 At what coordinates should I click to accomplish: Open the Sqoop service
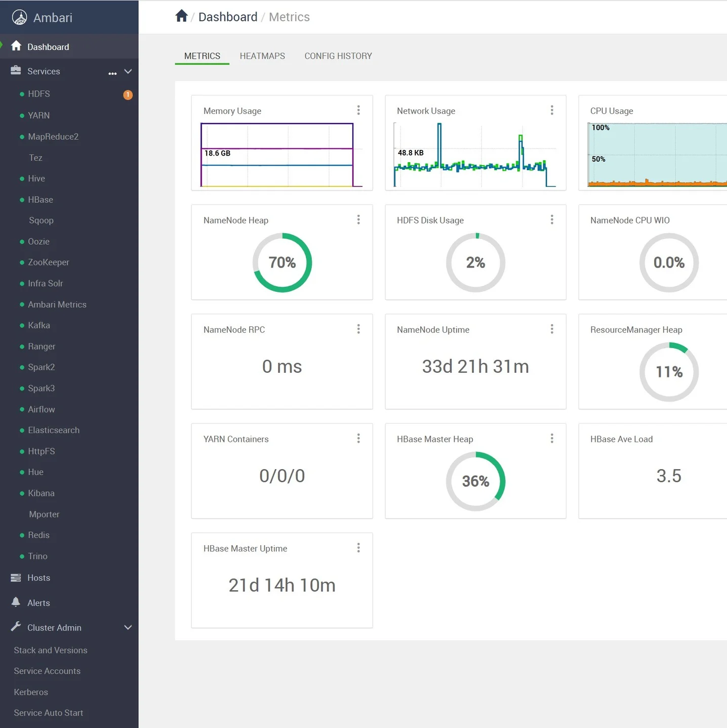41,220
